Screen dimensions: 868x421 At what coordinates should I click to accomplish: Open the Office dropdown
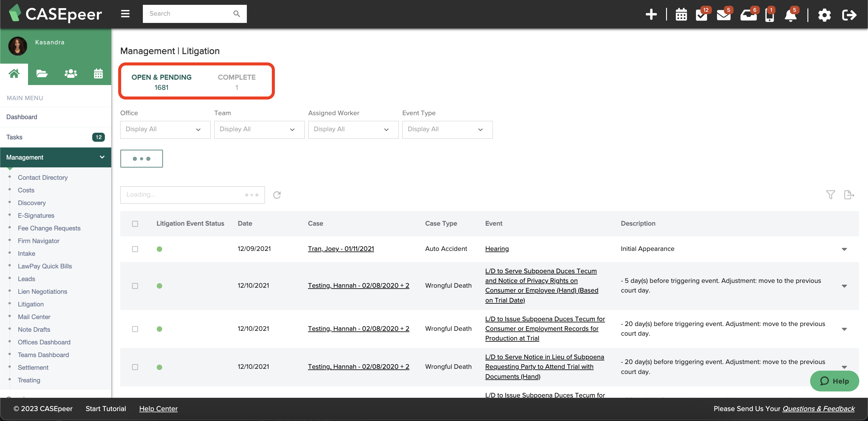coord(165,129)
